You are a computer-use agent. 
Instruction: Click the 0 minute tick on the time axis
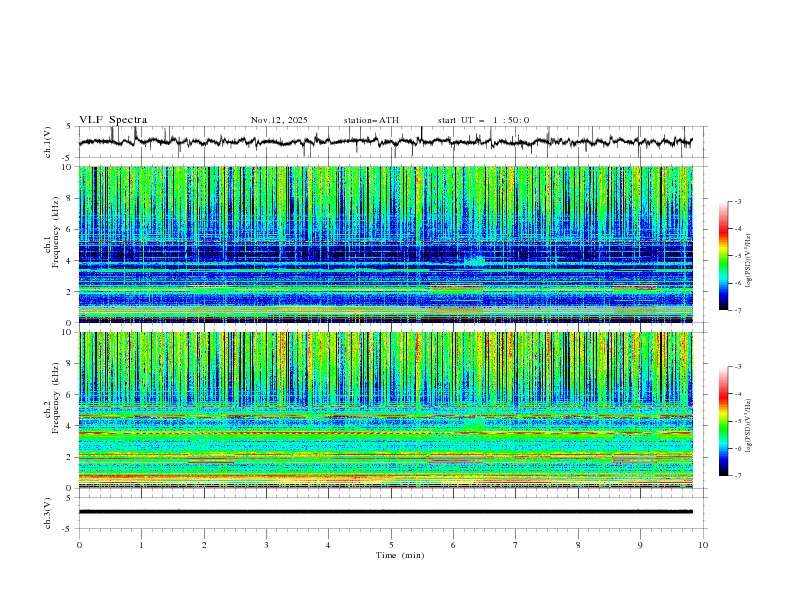[x=79, y=545]
